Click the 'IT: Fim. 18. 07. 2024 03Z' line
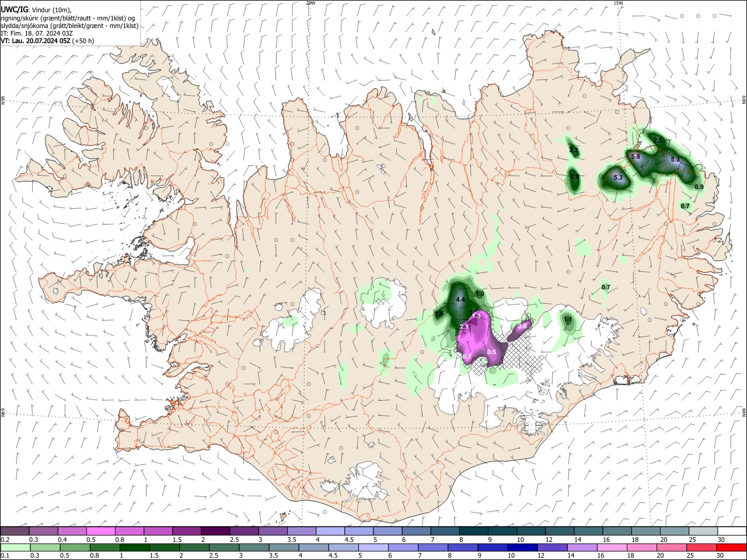This screenshot has width=747, height=560. 37,33
